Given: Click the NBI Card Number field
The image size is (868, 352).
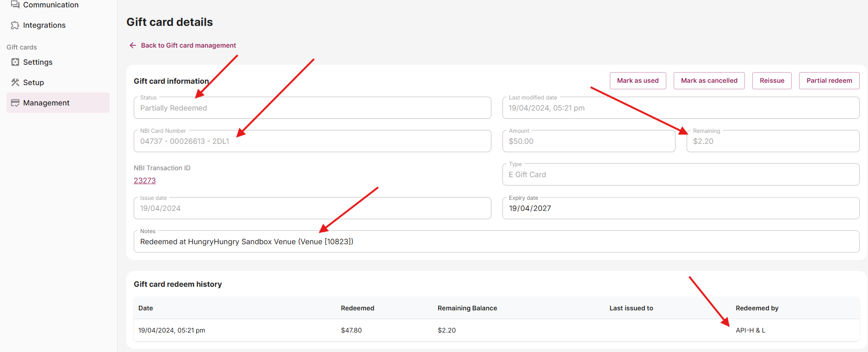Looking at the screenshot, I should (312, 142).
